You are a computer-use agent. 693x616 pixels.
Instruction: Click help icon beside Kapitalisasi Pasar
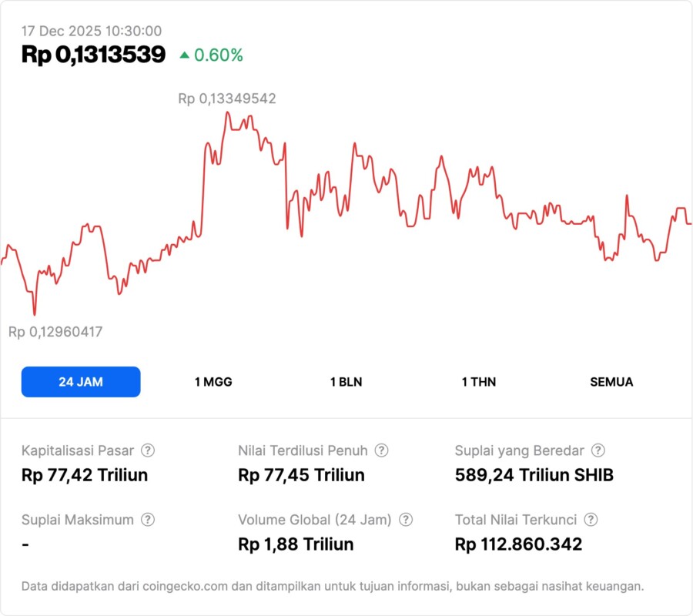(148, 450)
